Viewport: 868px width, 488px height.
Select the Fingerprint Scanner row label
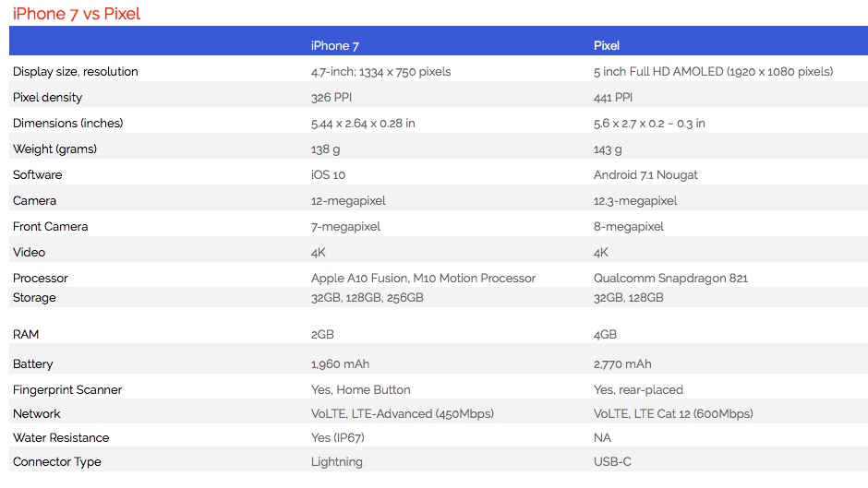tap(67, 389)
